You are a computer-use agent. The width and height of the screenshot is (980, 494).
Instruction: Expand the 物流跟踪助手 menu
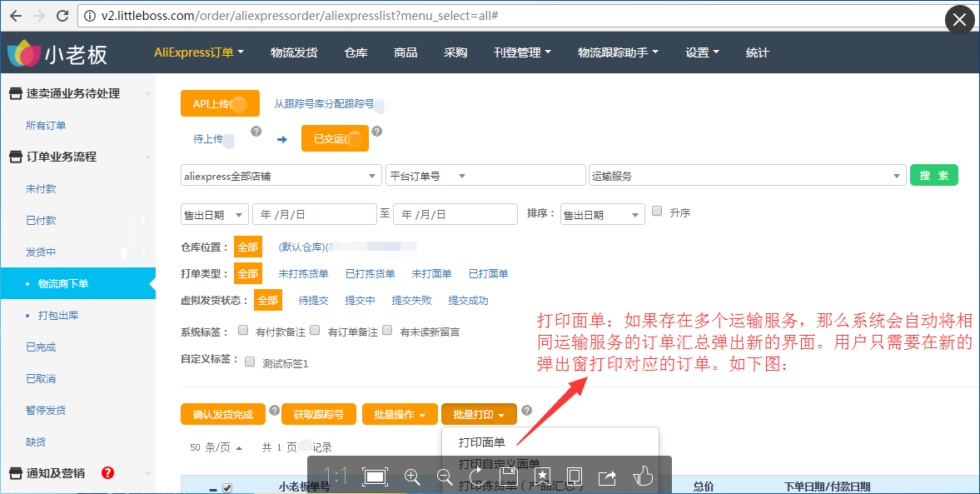(618, 52)
